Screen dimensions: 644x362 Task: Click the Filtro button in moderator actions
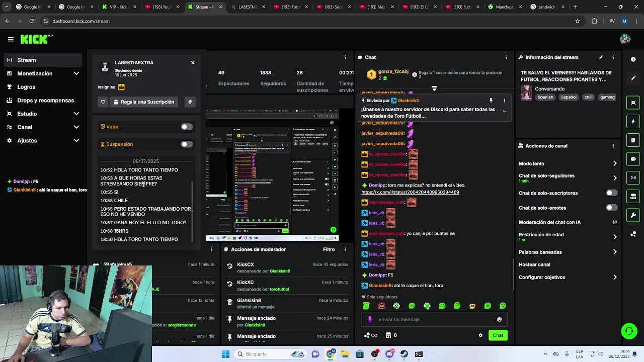(329, 249)
